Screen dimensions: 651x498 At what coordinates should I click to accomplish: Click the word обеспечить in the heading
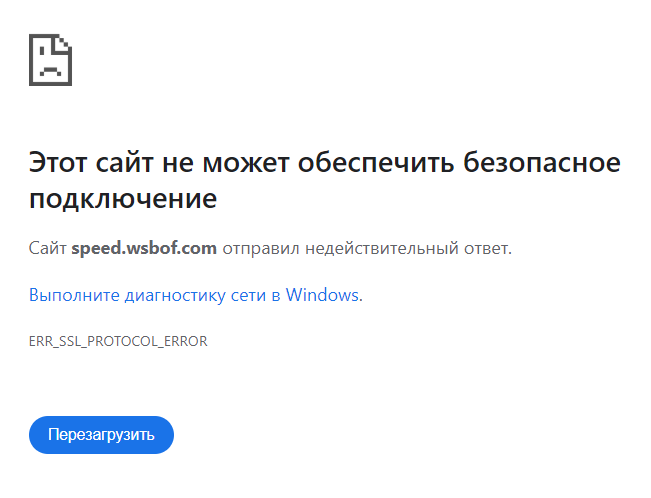pos(376,163)
